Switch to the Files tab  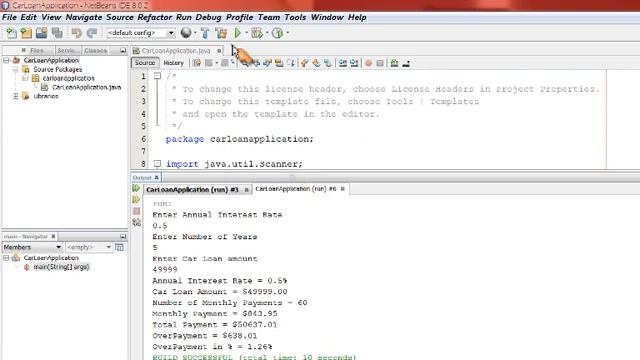click(x=37, y=51)
